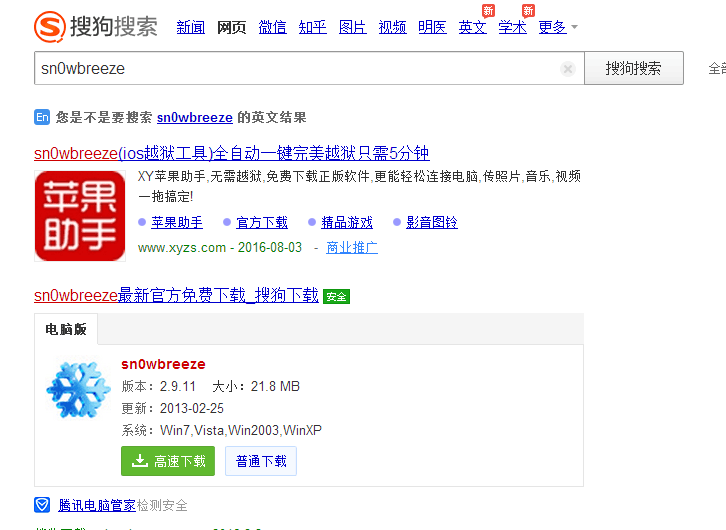Switch to 知乎 search
The image size is (726, 530).
pyautogui.click(x=313, y=27)
